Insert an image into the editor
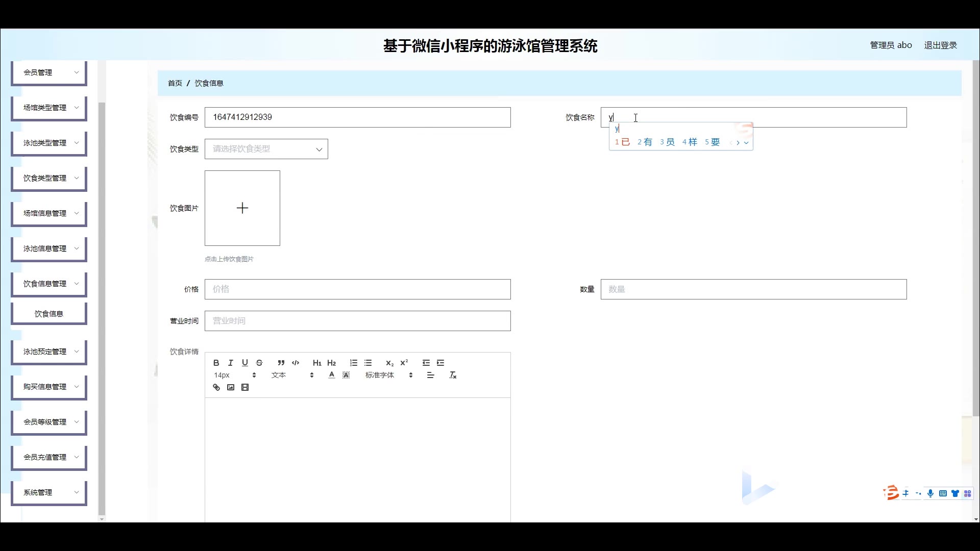 tap(231, 387)
